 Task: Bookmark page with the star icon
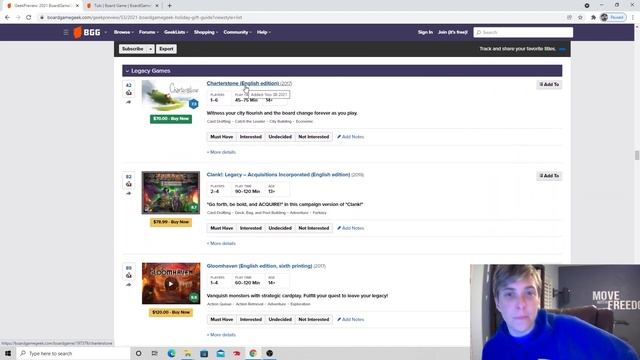tap(580, 18)
